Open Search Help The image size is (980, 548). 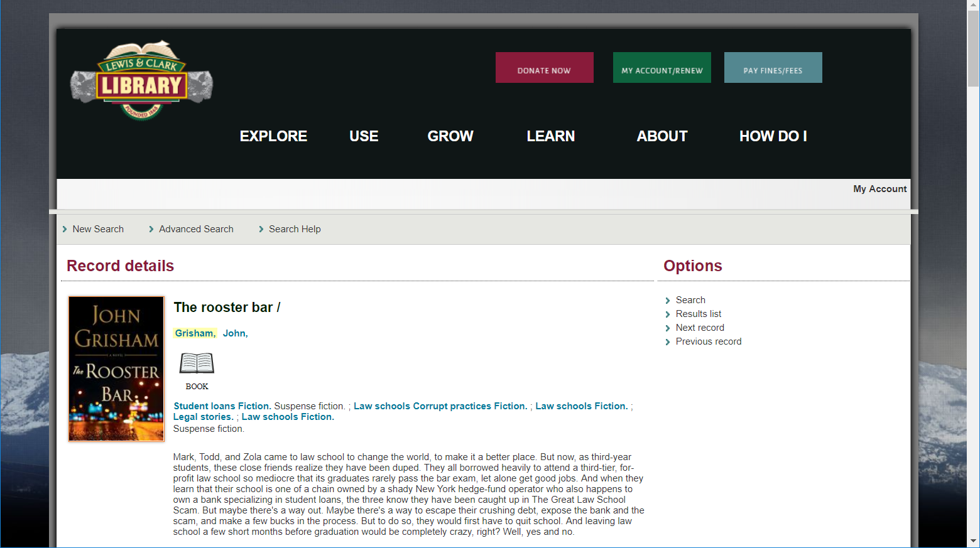(295, 229)
